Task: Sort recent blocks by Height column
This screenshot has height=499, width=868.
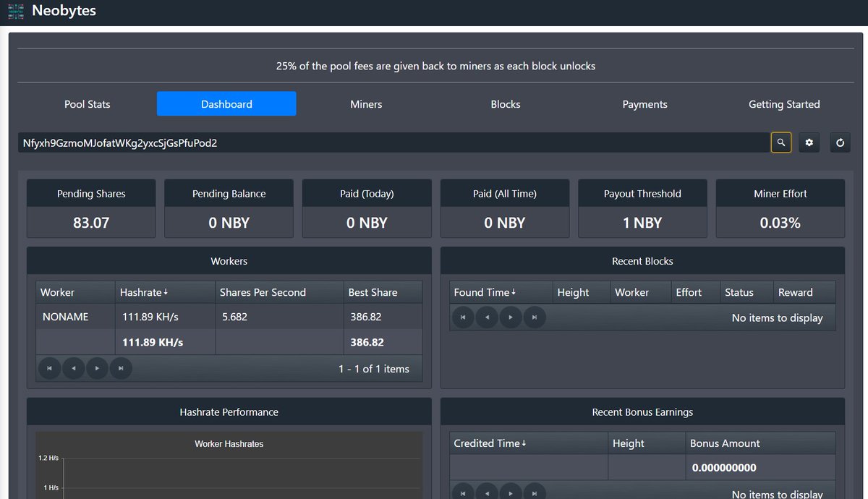Action: [x=581, y=292]
